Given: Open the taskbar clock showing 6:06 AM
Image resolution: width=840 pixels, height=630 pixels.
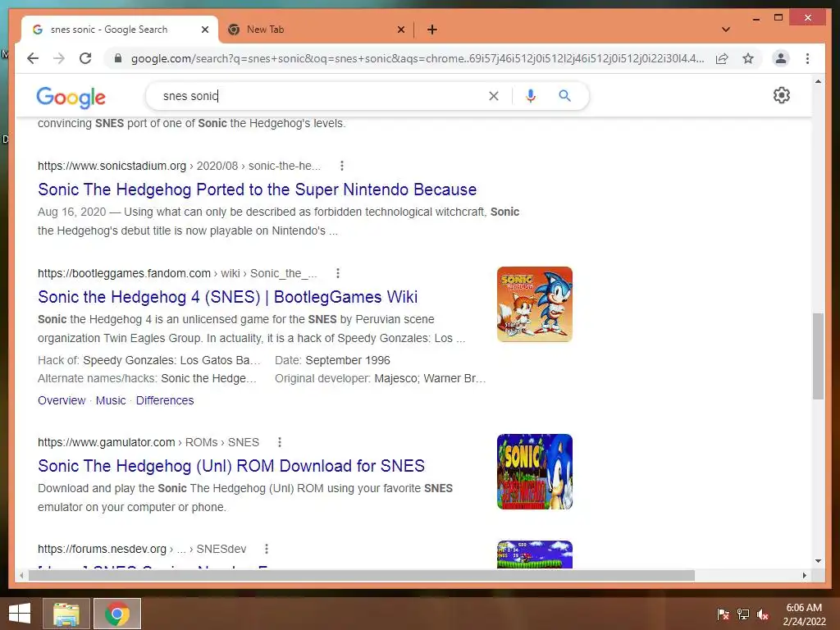Looking at the screenshot, I should (x=804, y=614).
